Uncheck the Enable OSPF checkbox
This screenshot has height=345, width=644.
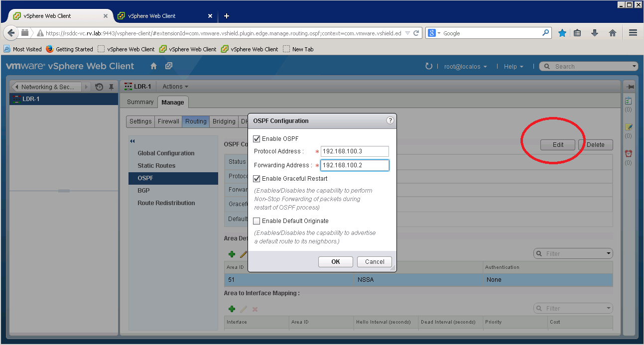257,139
